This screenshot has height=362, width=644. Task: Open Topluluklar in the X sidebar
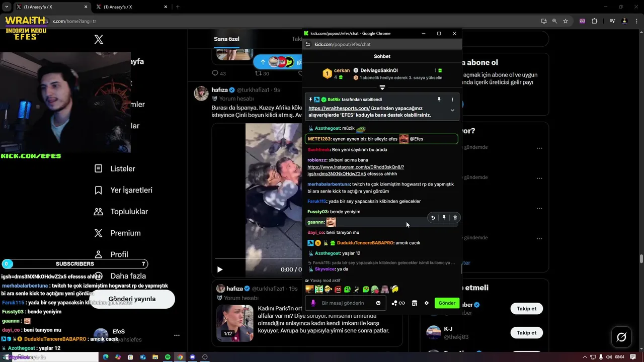[121, 212]
